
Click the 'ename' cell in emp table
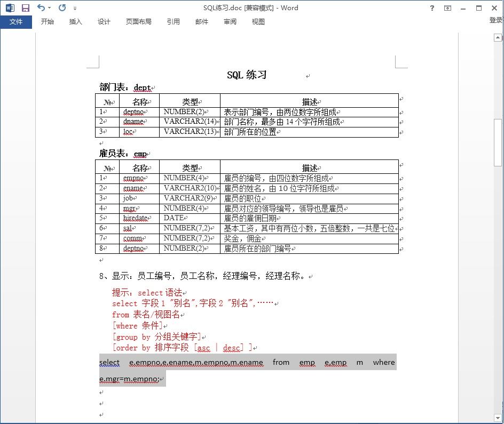coord(139,188)
